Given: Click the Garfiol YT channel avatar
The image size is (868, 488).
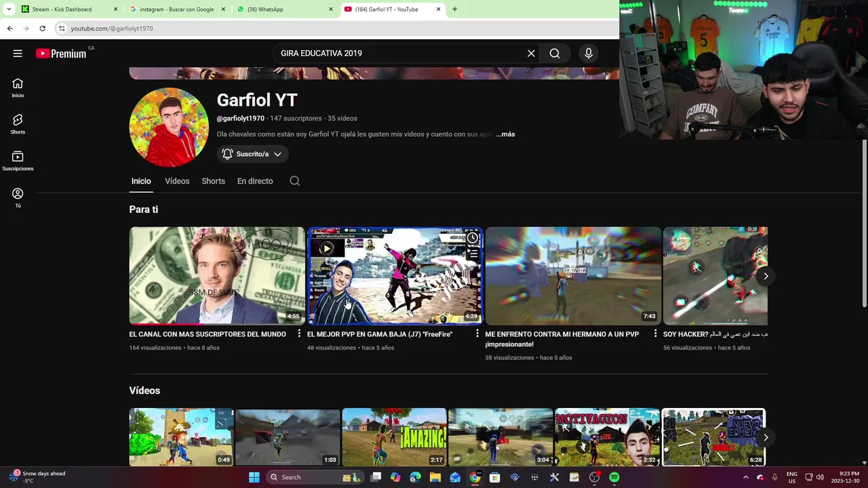Looking at the screenshot, I should point(169,127).
